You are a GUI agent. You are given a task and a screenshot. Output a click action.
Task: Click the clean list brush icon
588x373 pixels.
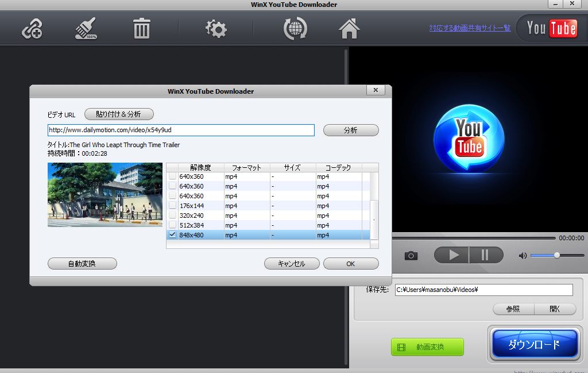point(86,29)
